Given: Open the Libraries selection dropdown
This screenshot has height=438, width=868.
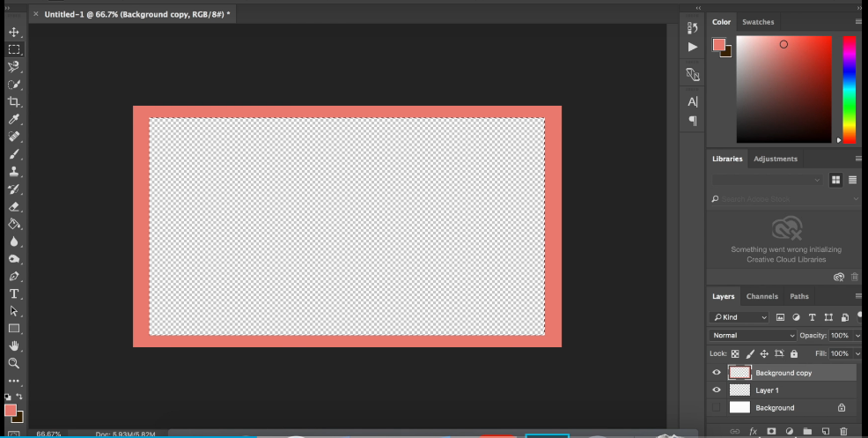Looking at the screenshot, I should 767,180.
